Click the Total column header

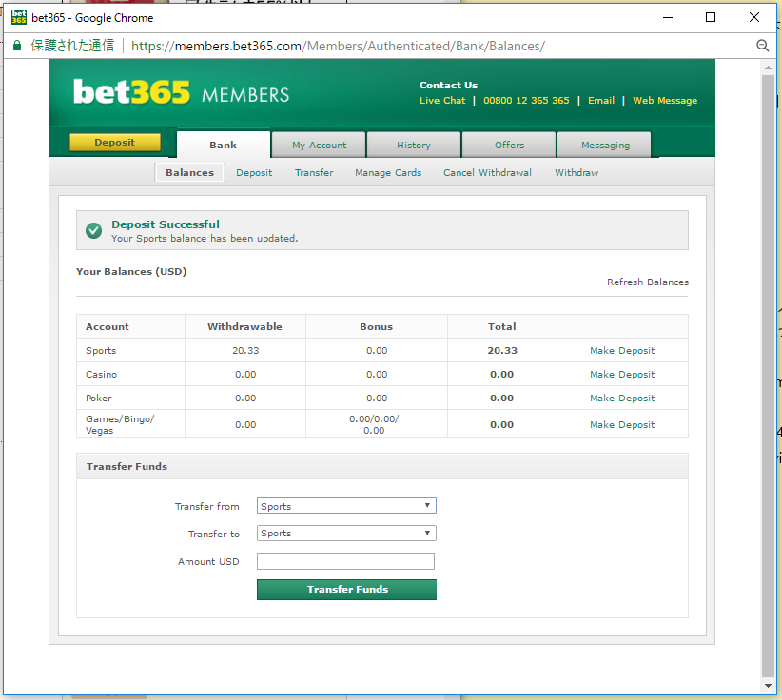point(501,326)
